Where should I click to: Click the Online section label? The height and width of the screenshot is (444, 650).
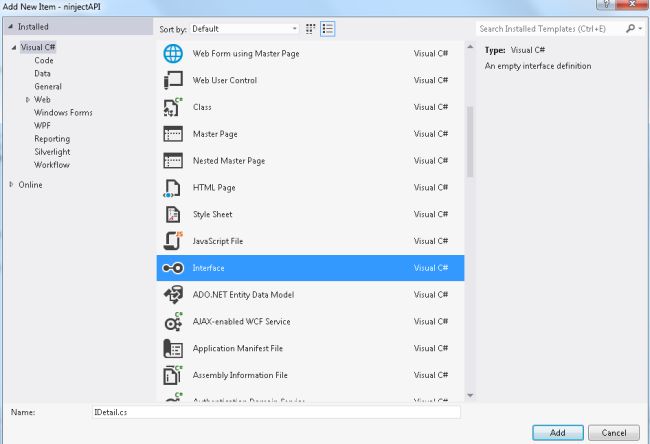[x=30, y=184]
